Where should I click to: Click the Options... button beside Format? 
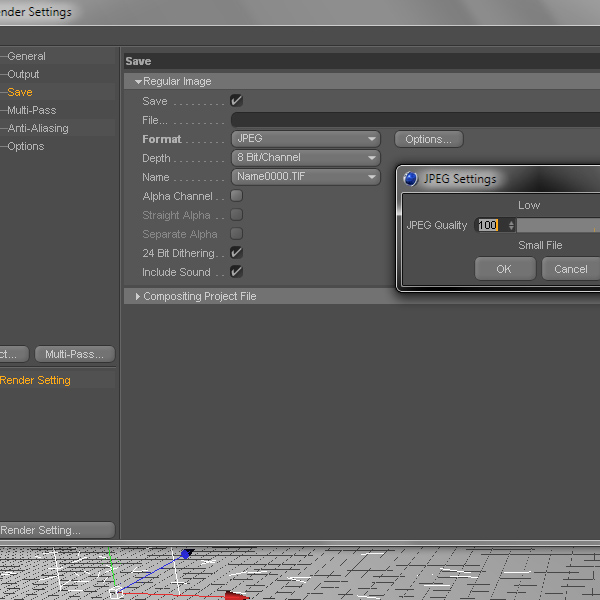[429, 139]
